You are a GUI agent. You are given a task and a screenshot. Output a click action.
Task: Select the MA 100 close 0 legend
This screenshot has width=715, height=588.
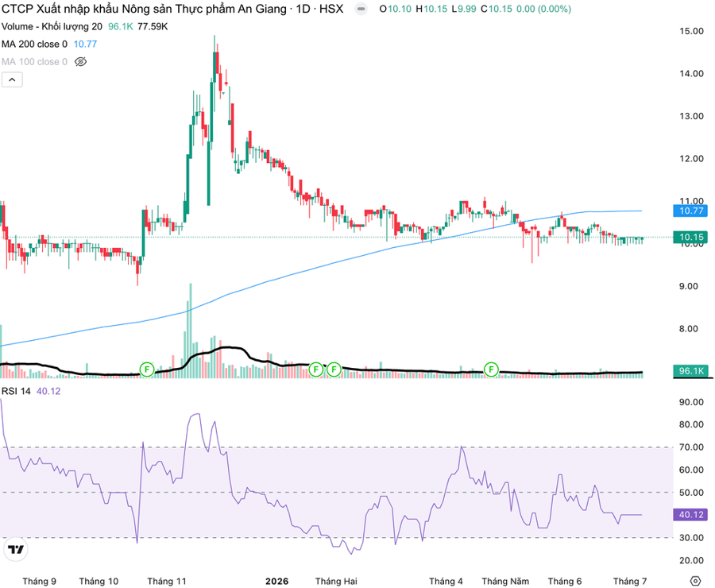[34, 62]
